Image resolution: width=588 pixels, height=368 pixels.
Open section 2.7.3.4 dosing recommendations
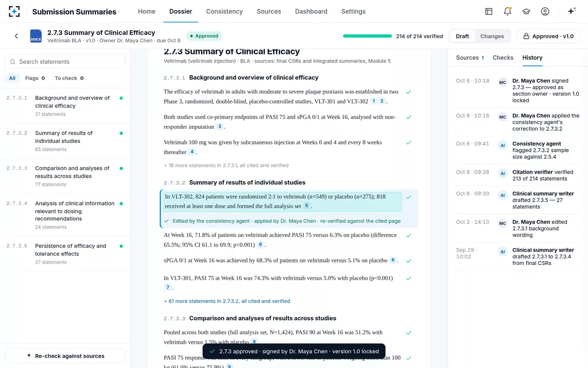point(65,215)
